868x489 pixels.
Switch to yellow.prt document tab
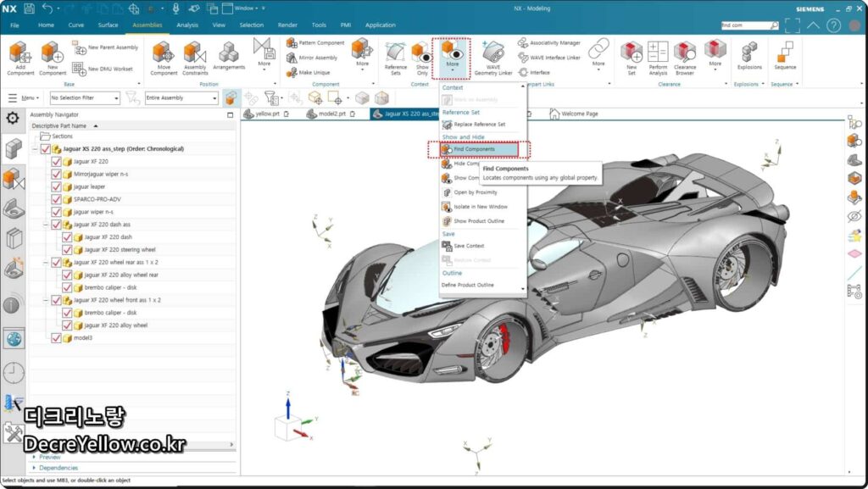tap(266, 114)
